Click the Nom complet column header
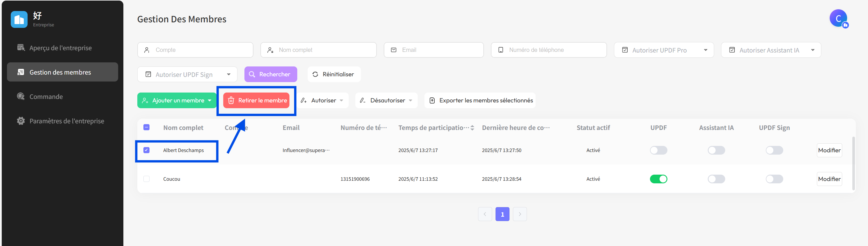This screenshot has width=868, height=246. coord(183,128)
